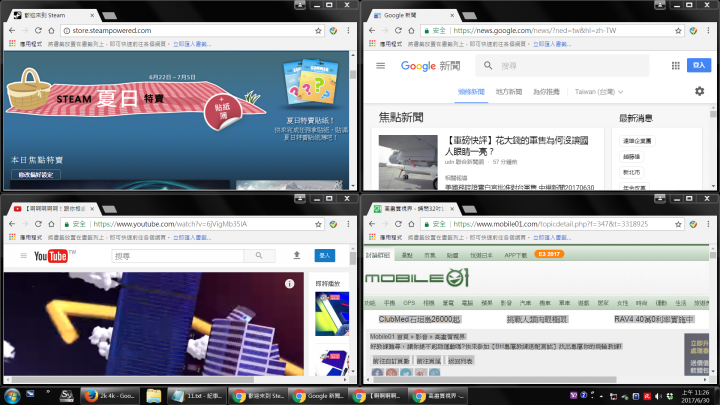Reload the Mobile01 page

pos(398,224)
